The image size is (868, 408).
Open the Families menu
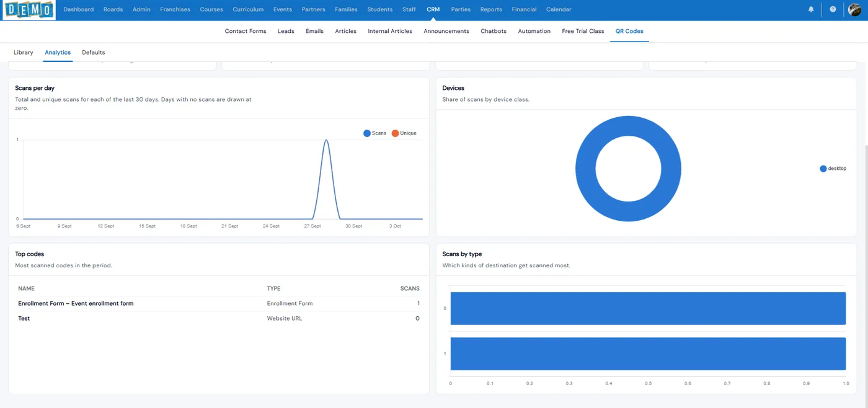[346, 9]
